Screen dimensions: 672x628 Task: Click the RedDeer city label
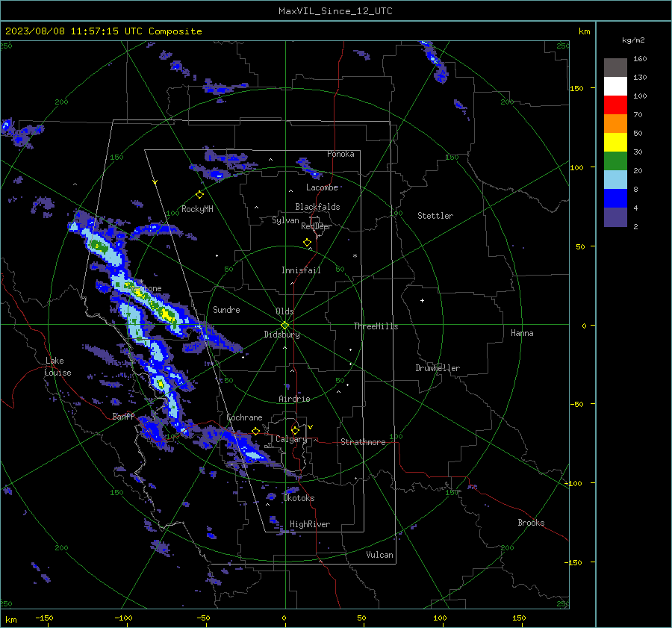click(317, 226)
